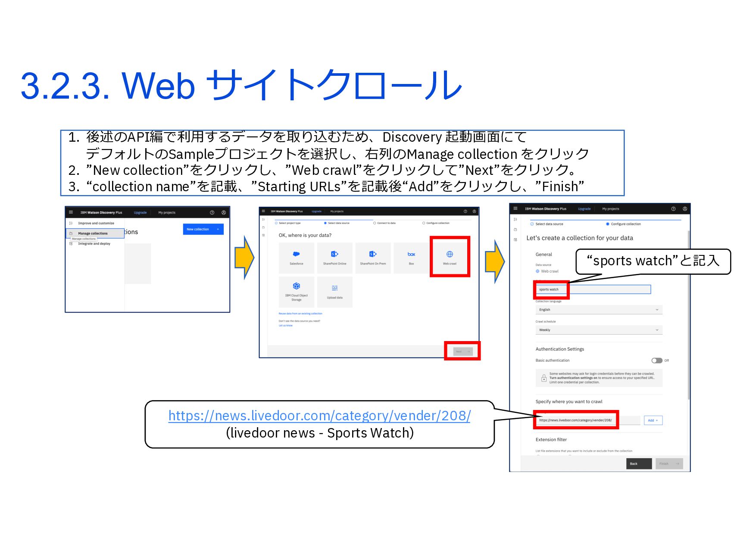Screen dimensions: 756x534
Task: Toggle Basic authentication switch
Action: [657, 360]
